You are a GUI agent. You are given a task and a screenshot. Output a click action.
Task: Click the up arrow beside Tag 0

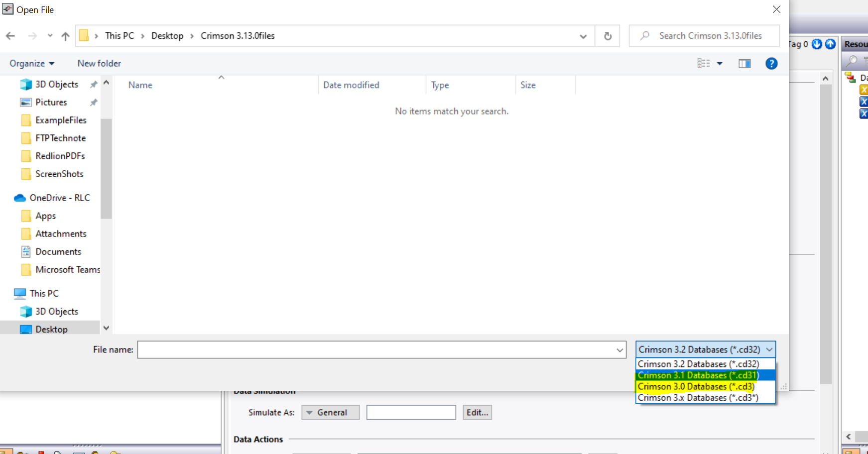pos(830,44)
